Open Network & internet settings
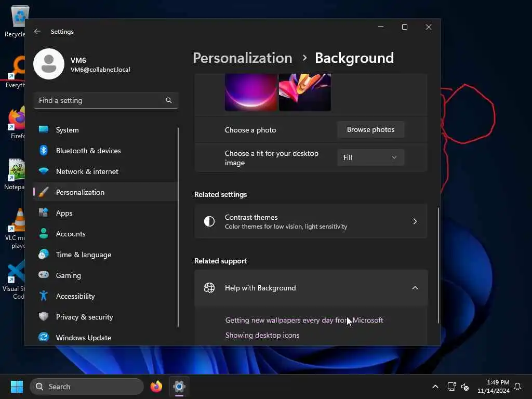532x399 pixels. coord(105,171)
